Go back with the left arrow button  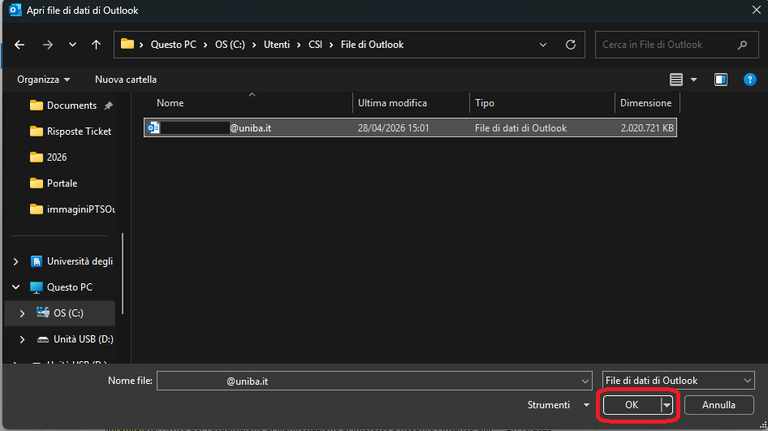tap(20, 45)
